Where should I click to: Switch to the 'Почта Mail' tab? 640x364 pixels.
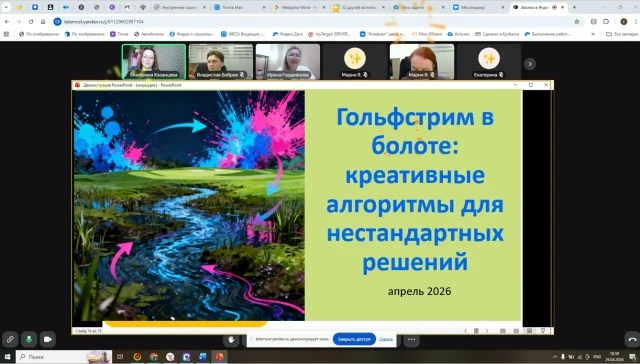(240, 7)
